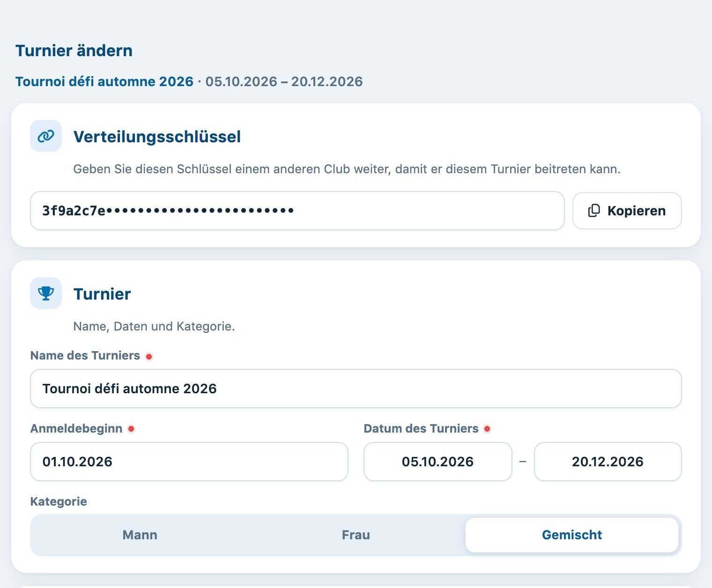Image resolution: width=712 pixels, height=588 pixels.
Task: Select the Mann category
Action: [140, 535]
